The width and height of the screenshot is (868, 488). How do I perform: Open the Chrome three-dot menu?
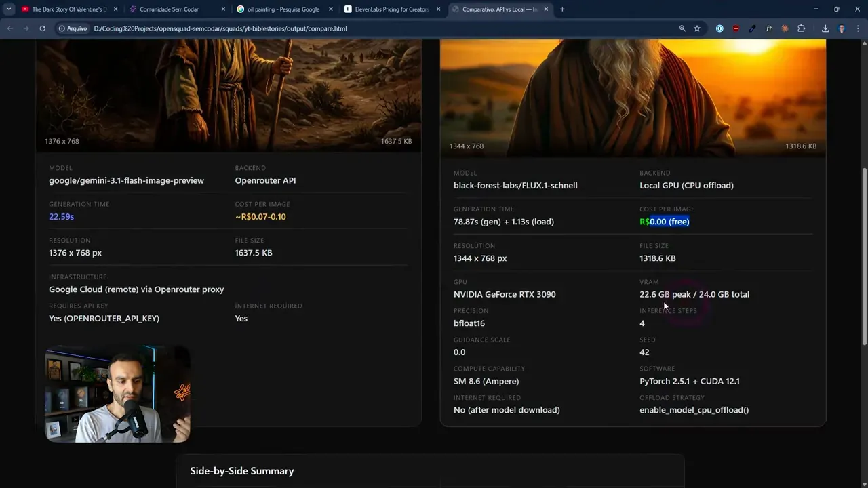[x=857, y=28]
